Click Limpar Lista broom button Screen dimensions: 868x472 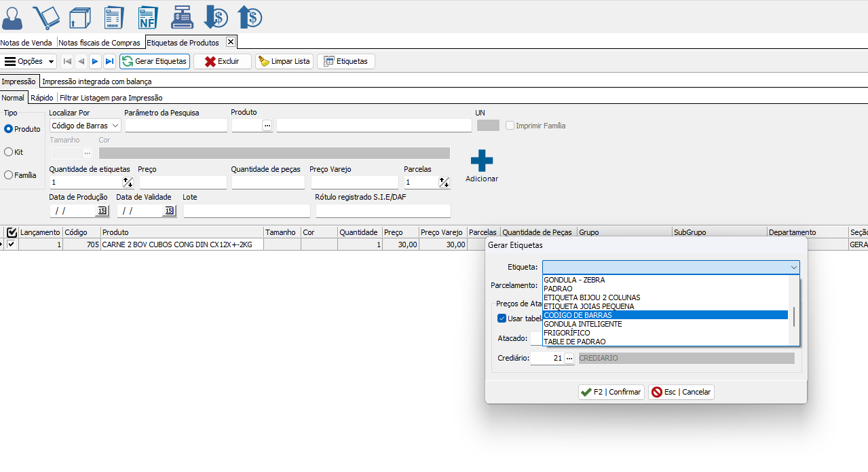[284, 61]
